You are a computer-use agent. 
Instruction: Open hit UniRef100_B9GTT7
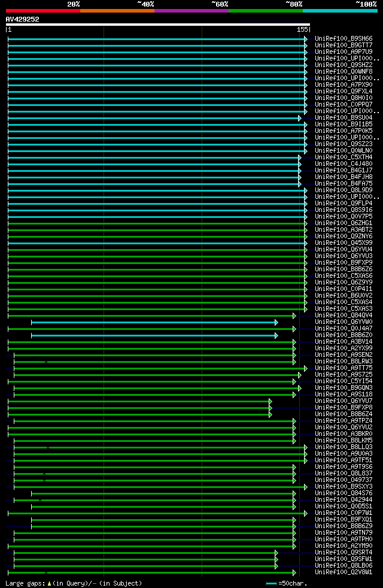point(344,46)
